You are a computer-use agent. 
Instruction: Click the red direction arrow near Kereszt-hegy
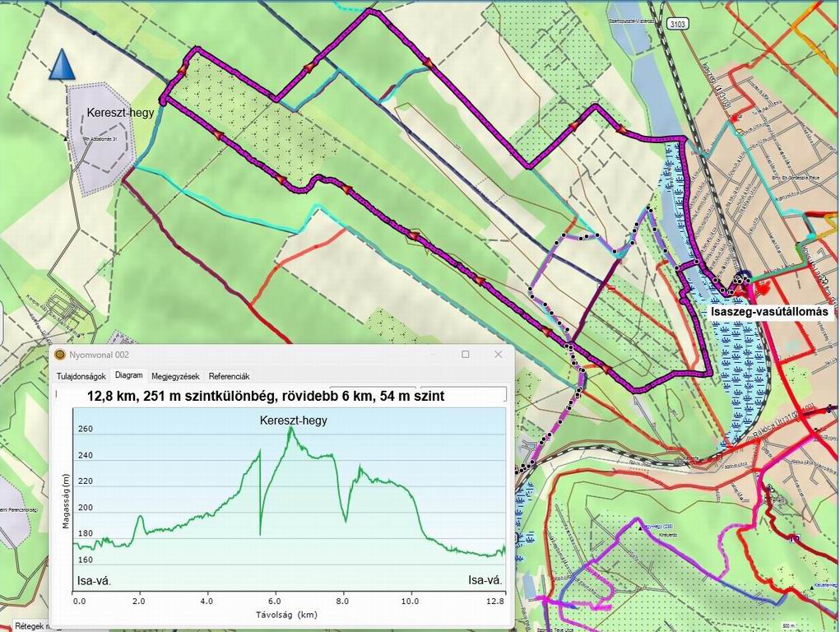coord(180,72)
